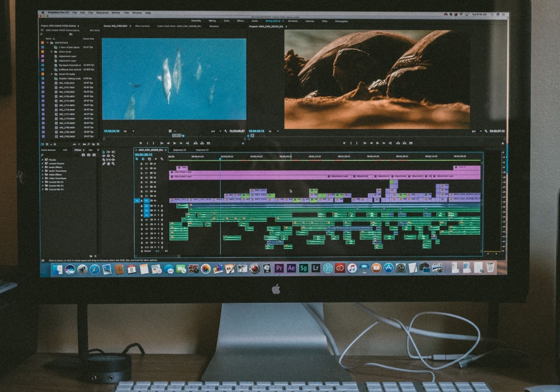Open Premiere Pro from the Dock

tap(279, 268)
